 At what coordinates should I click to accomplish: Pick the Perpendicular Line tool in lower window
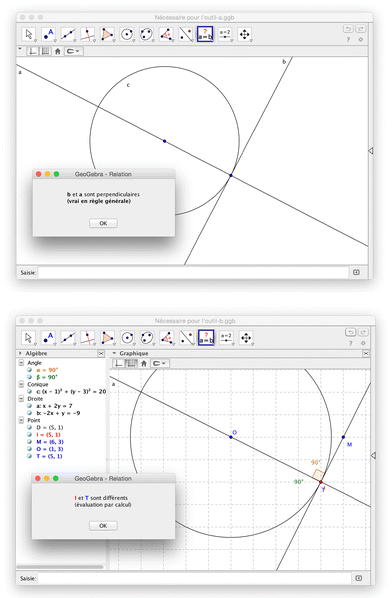(x=88, y=338)
